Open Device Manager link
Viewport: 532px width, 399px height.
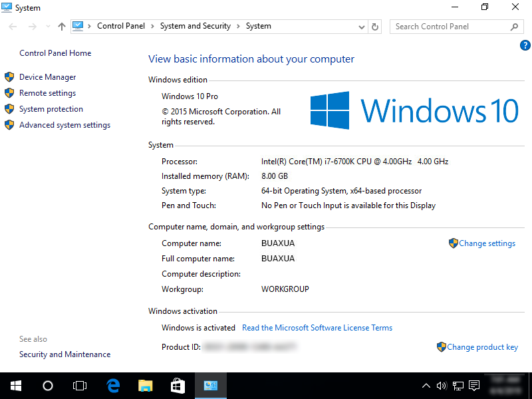pyautogui.click(x=47, y=77)
